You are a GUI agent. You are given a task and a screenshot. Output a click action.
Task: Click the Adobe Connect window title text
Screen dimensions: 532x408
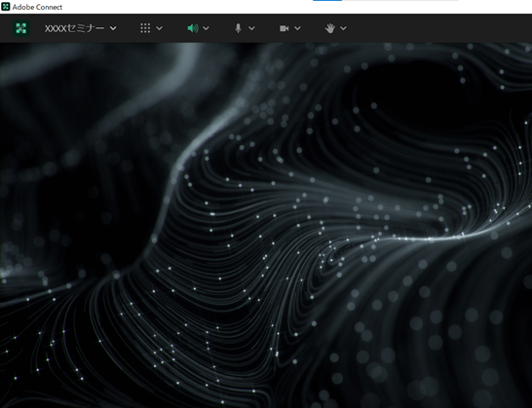[x=37, y=7]
